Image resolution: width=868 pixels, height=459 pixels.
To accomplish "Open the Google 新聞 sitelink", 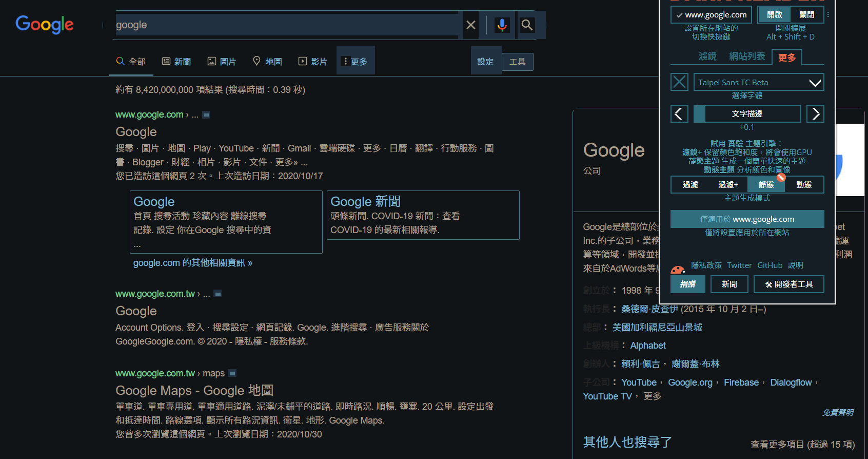I will (365, 201).
